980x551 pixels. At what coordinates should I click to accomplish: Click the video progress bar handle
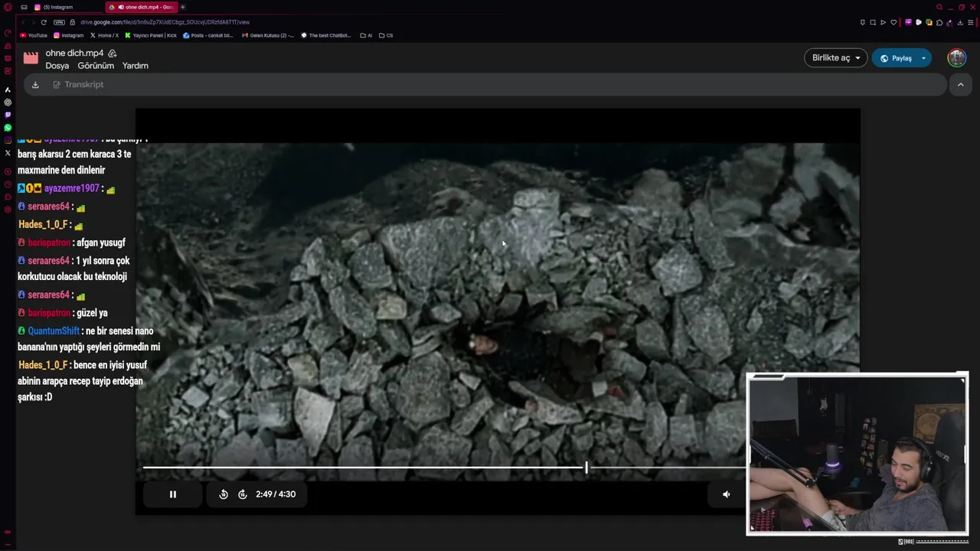pyautogui.click(x=586, y=467)
